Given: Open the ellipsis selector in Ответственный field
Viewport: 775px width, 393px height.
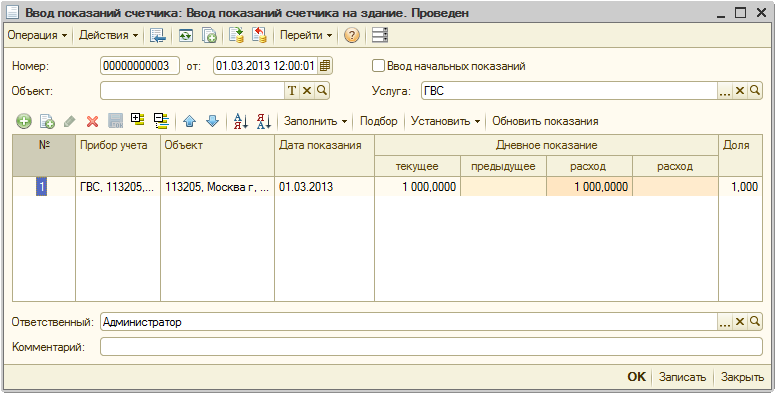Looking at the screenshot, I should 725,322.
